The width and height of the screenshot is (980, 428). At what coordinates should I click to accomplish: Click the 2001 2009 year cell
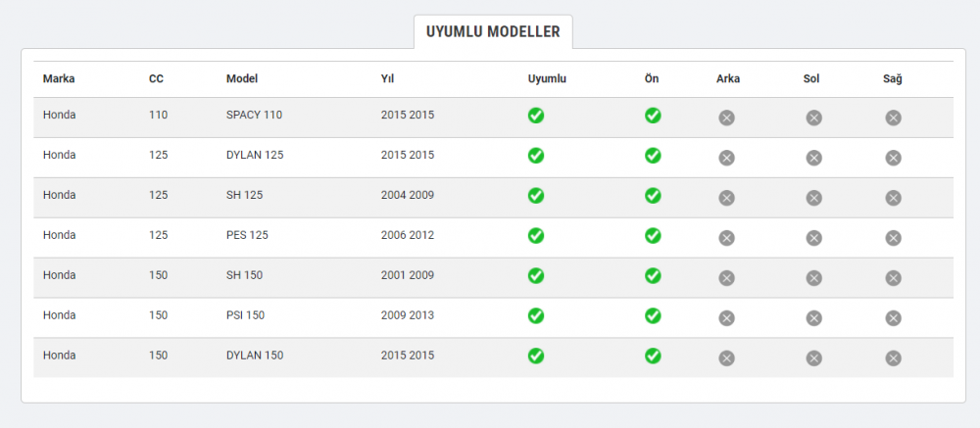tap(408, 275)
